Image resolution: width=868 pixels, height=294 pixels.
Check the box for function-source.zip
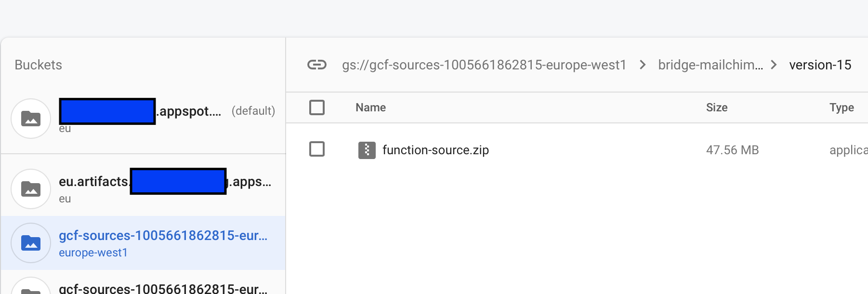(317, 149)
